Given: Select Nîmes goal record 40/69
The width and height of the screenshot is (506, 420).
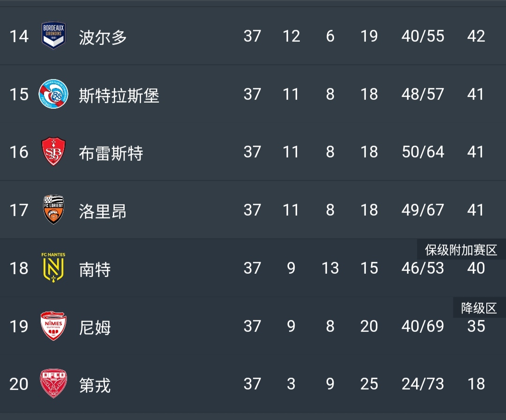Looking at the screenshot, I should pos(423,326).
